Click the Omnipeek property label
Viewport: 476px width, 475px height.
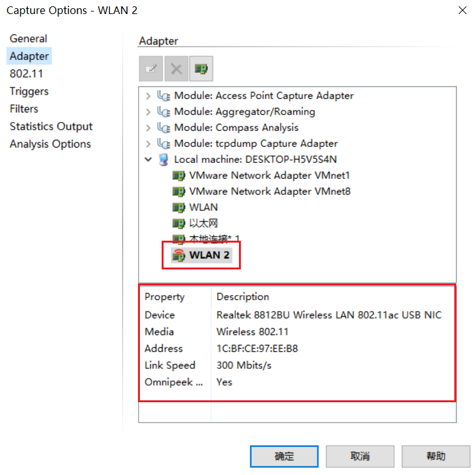[x=174, y=382]
